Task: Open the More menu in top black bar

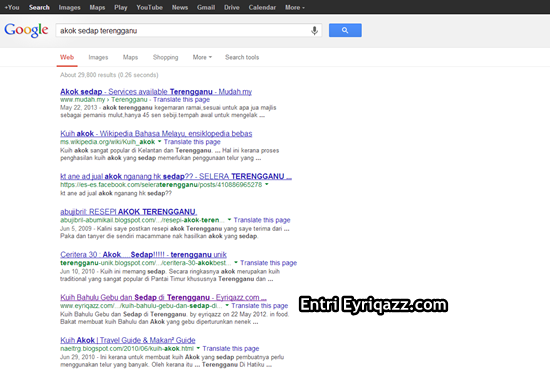Action: click(295, 7)
